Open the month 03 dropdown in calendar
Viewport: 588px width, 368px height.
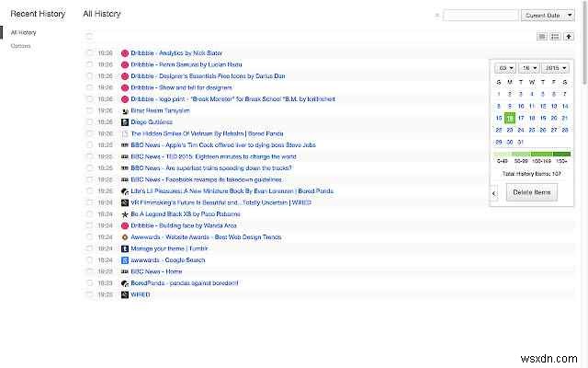pos(505,68)
